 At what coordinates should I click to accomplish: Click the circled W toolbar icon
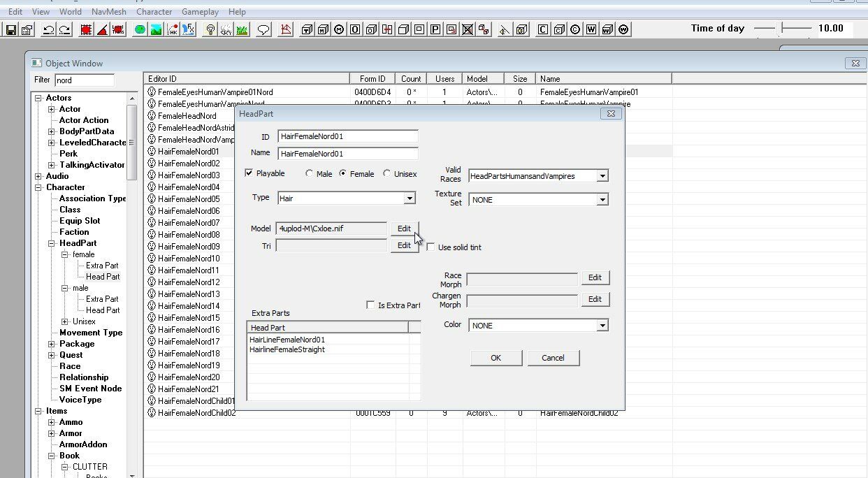click(x=623, y=30)
